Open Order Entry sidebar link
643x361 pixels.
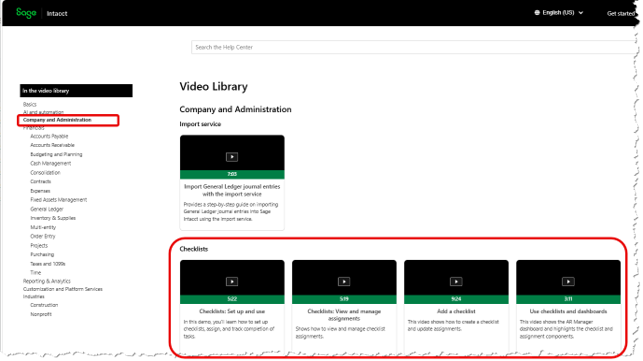[x=43, y=236]
